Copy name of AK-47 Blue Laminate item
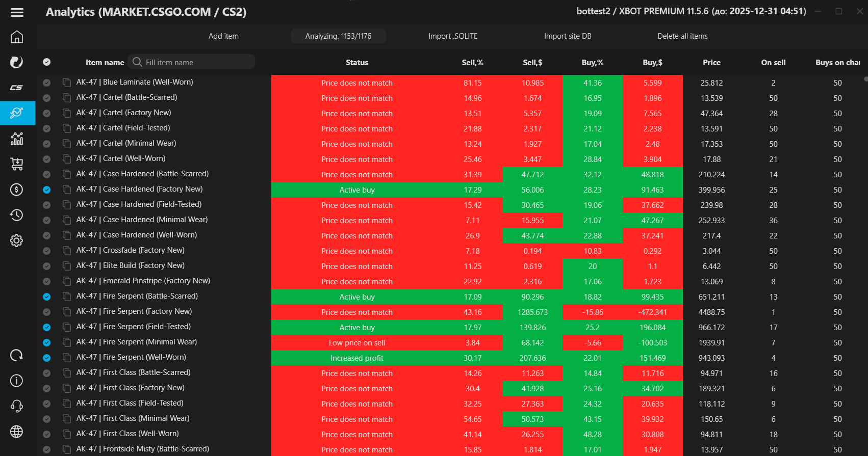The height and width of the screenshot is (456, 868). pos(67,83)
